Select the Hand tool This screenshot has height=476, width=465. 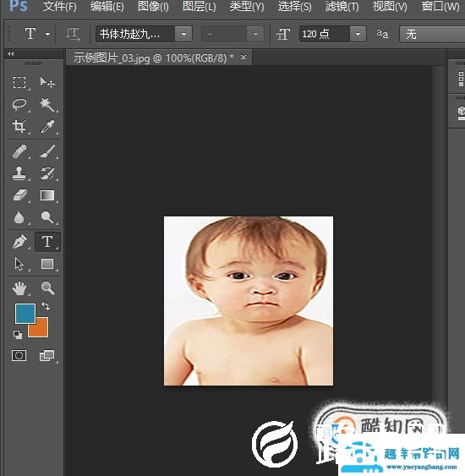(19, 288)
